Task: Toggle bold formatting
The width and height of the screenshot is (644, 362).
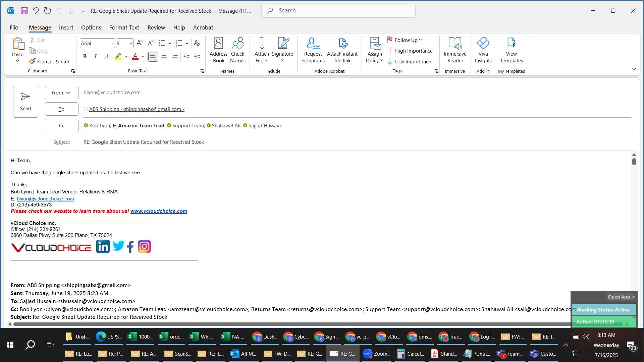Action: click(85, 56)
